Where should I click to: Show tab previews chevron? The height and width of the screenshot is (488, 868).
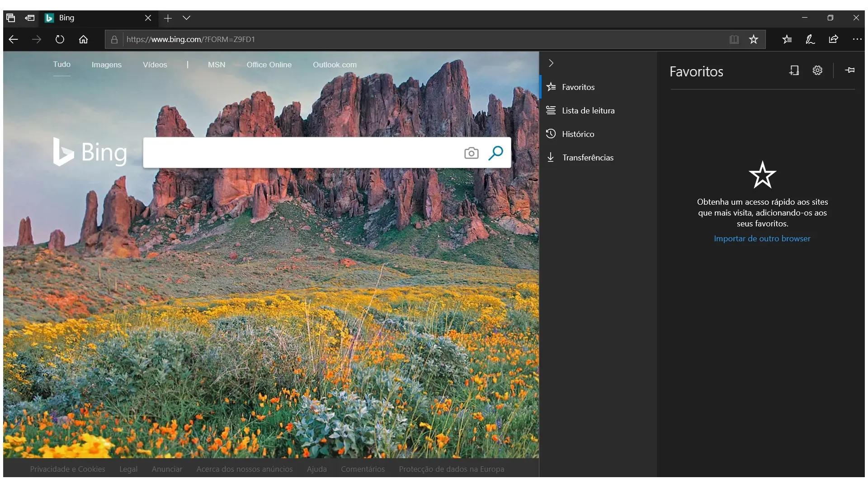coord(186,18)
